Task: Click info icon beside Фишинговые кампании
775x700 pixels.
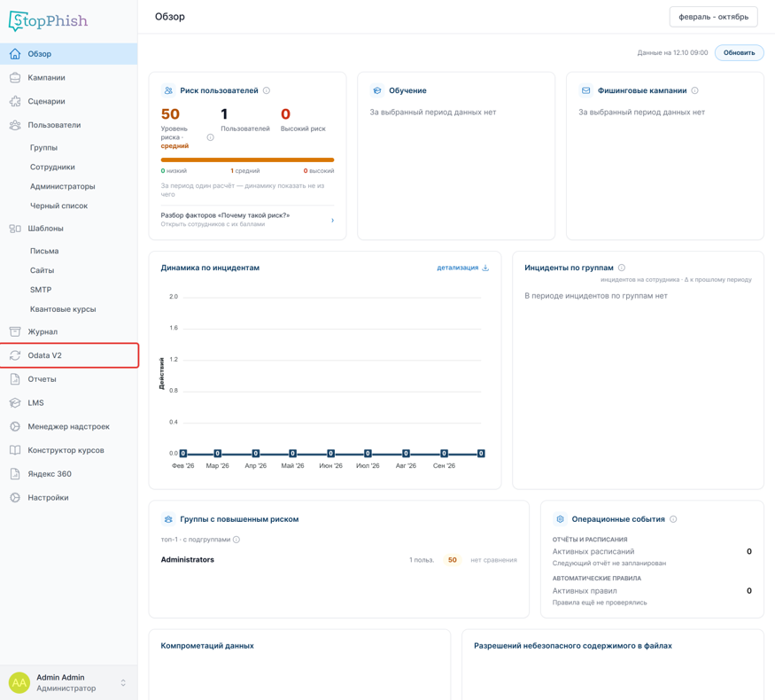Action: (694, 90)
